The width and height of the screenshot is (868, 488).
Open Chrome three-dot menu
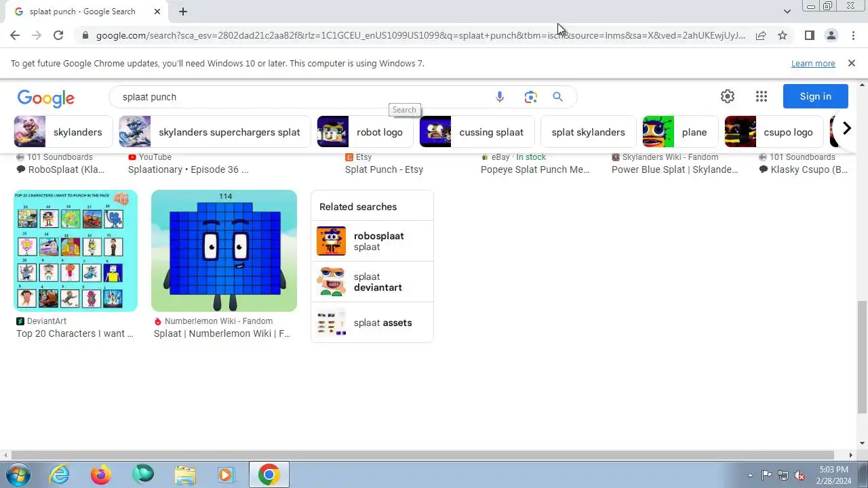[853, 35]
